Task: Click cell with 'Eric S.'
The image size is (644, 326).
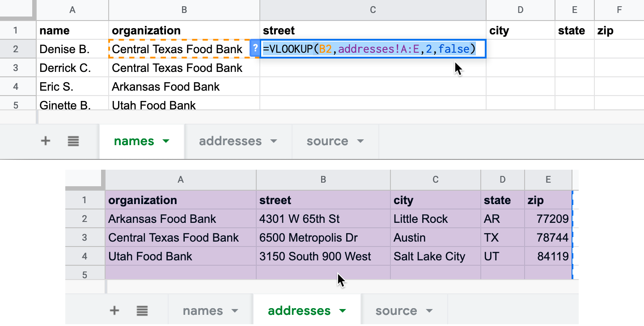Action: click(x=72, y=87)
